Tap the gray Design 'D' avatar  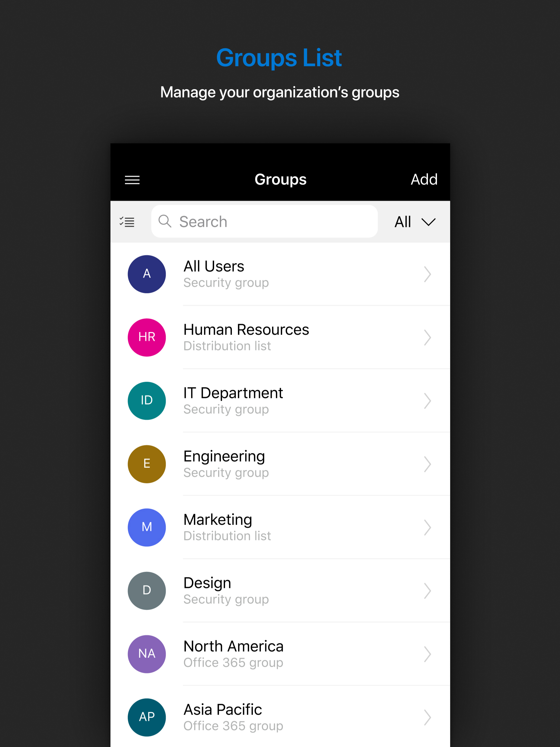pyautogui.click(x=147, y=590)
